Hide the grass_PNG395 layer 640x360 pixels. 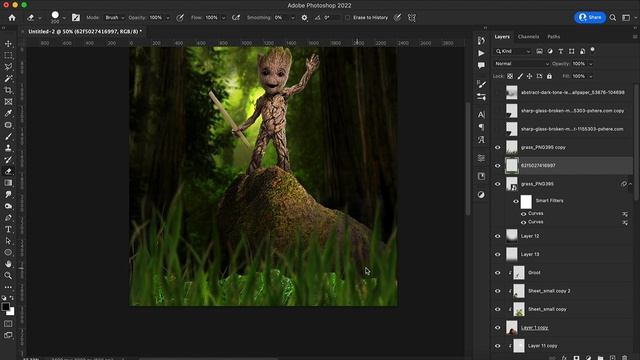coord(498,184)
